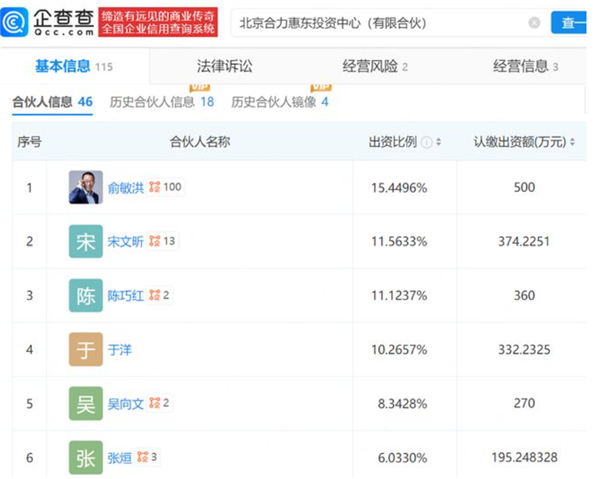Select 历史合伙人信息 18 sub-tab
The width and height of the screenshot is (600, 479).
(161, 102)
